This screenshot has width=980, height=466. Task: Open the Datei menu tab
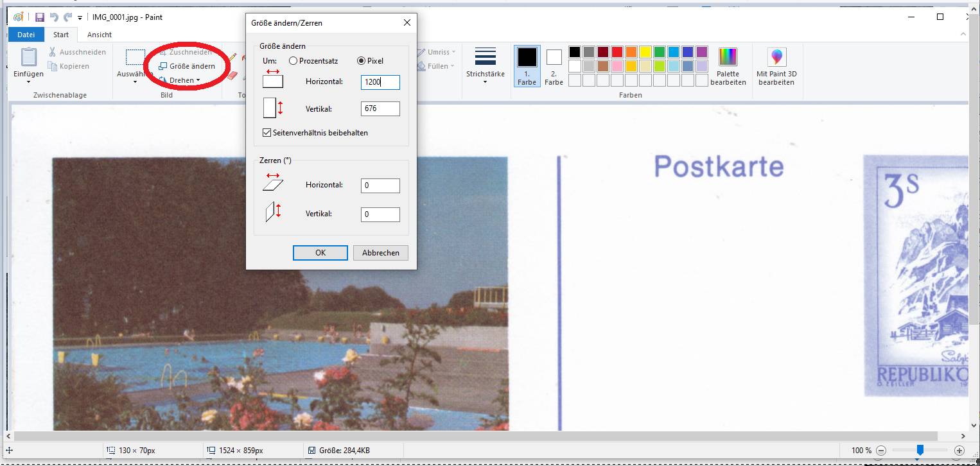click(x=26, y=35)
